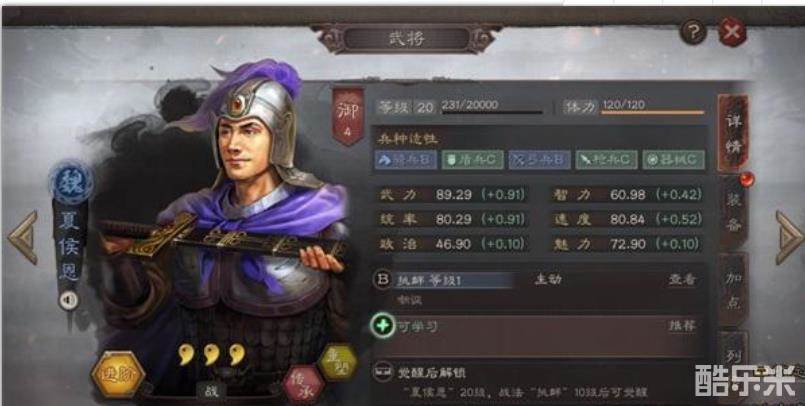Switch to the 加点 side tab

point(733,290)
